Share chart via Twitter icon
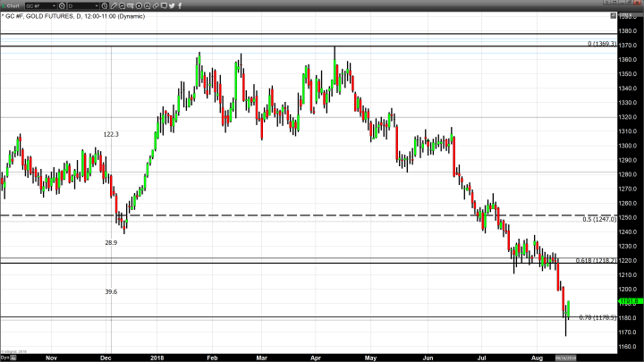The width and height of the screenshot is (644, 362). (172, 5)
